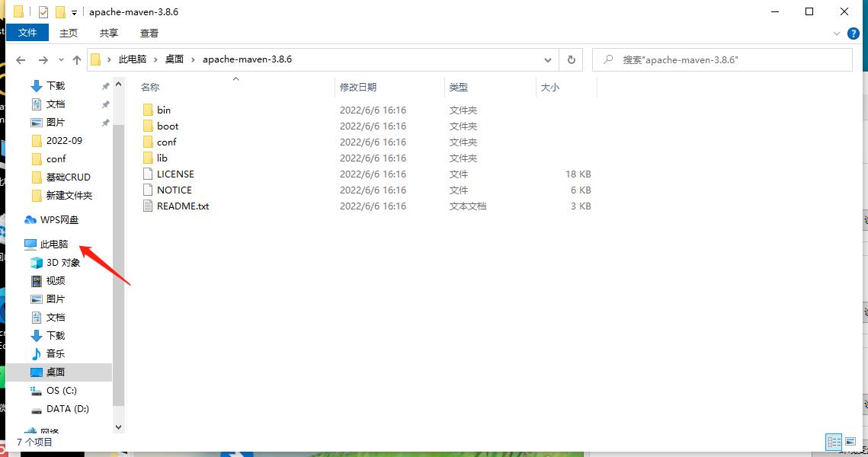Select README.txt document icon
This screenshot has height=457, width=868.
coord(148,206)
